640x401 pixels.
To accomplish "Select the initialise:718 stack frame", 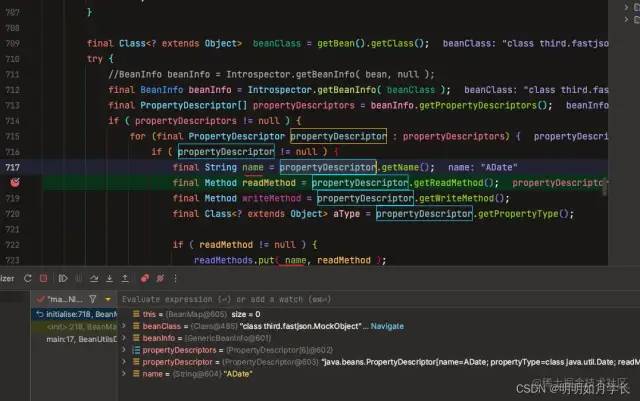I will pyautogui.click(x=76, y=314).
